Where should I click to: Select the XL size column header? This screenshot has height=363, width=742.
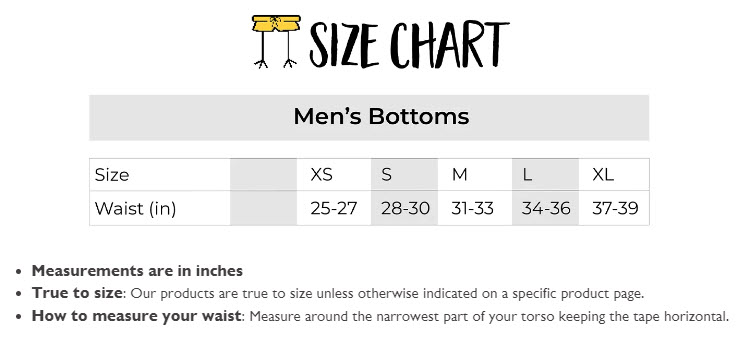click(x=614, y=175)
